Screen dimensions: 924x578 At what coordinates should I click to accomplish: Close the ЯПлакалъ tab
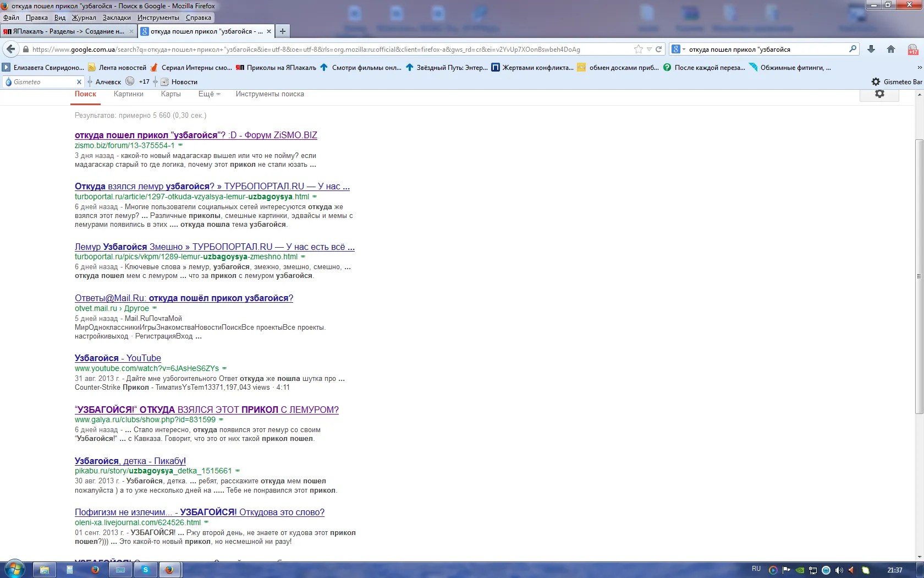(131, 31)
